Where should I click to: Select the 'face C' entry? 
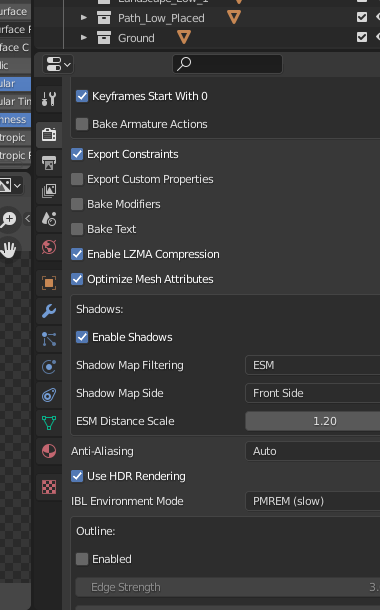click(15, 47)
